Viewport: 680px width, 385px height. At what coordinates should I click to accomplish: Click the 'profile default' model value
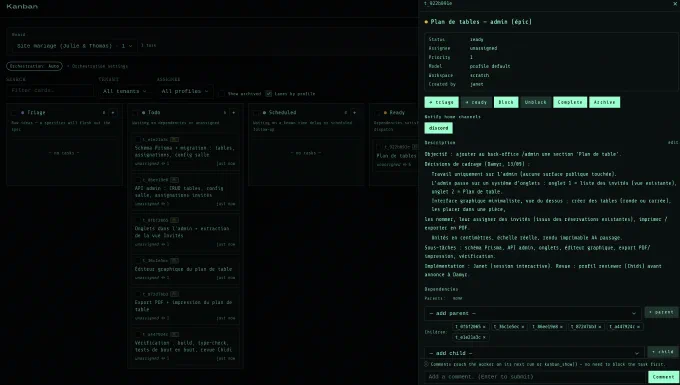[x=490, y=66]
